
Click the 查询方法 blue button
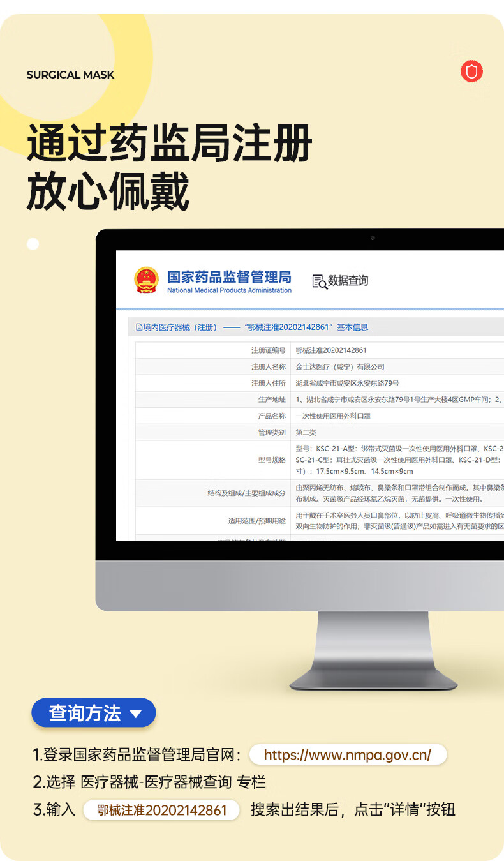coord(93,713)
